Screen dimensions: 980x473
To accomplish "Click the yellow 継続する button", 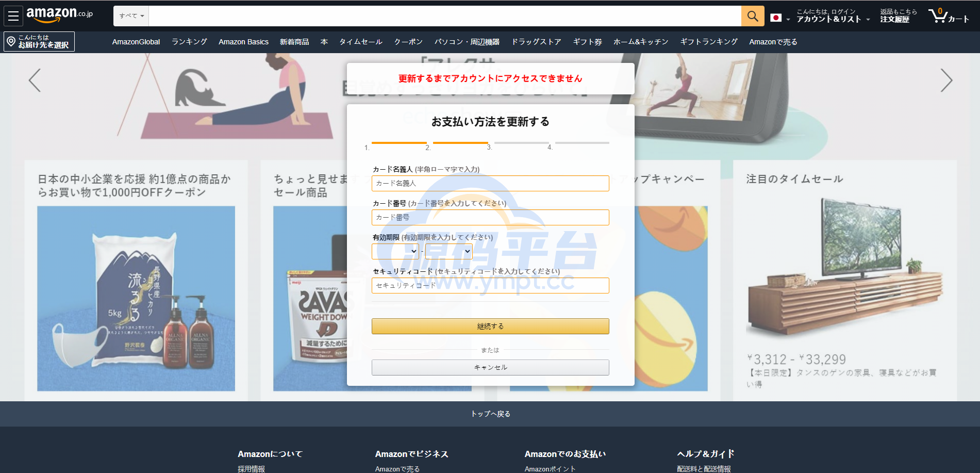I will pos(490,326).
